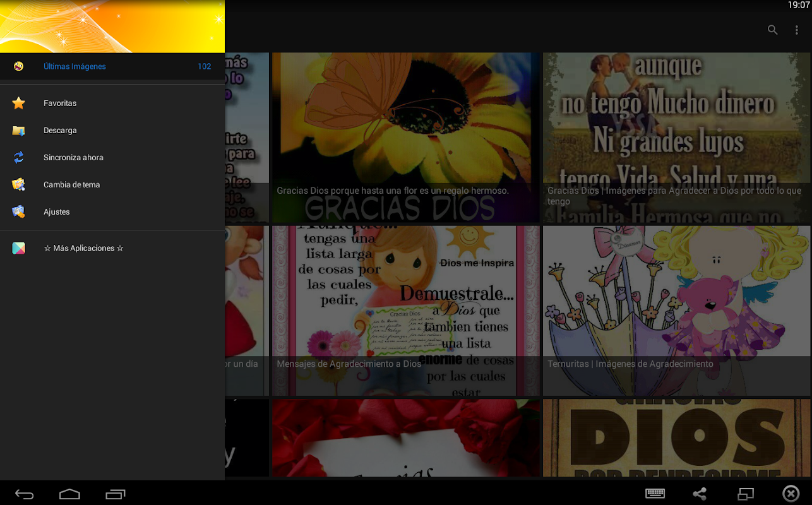Select Últimas Imágenes in the drawer
This screenshot has height=505, width=812.
click(x=112, y=66)
